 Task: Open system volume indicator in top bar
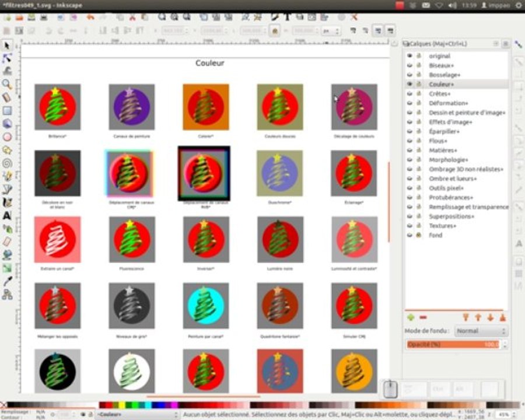pyautogui.click(x=452, y=5)
